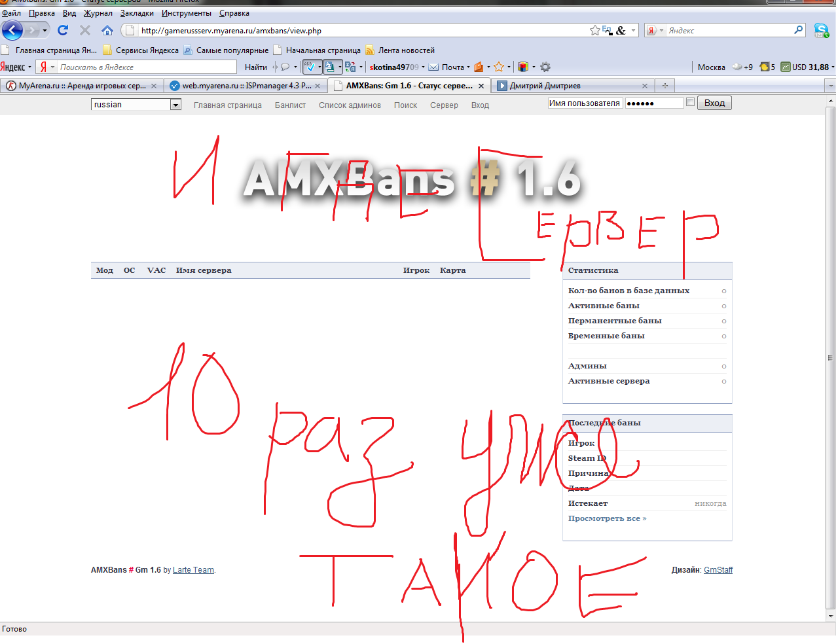The width and height of the screenshot is (838, 644).
Task: Open the Инструменты menu
Action: [x=187, y=13]
